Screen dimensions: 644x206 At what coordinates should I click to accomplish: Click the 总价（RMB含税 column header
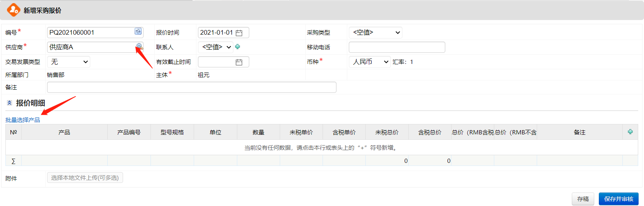coord(473,132)
